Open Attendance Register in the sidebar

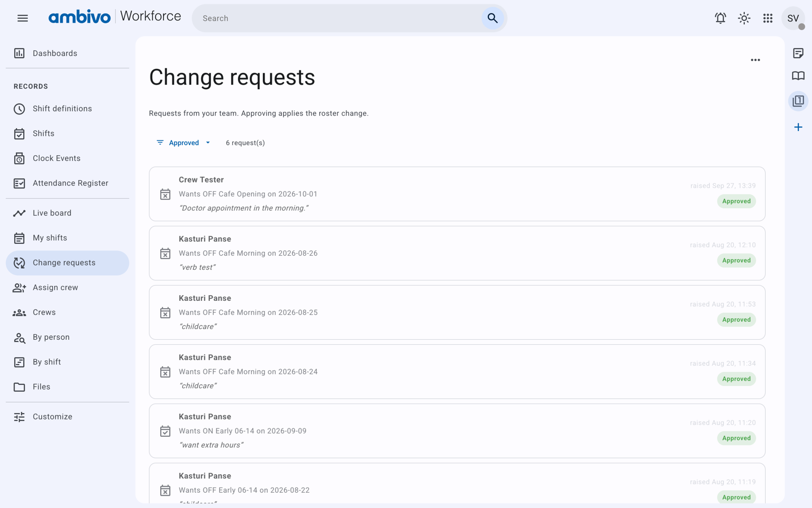click(x=67, y=183)
